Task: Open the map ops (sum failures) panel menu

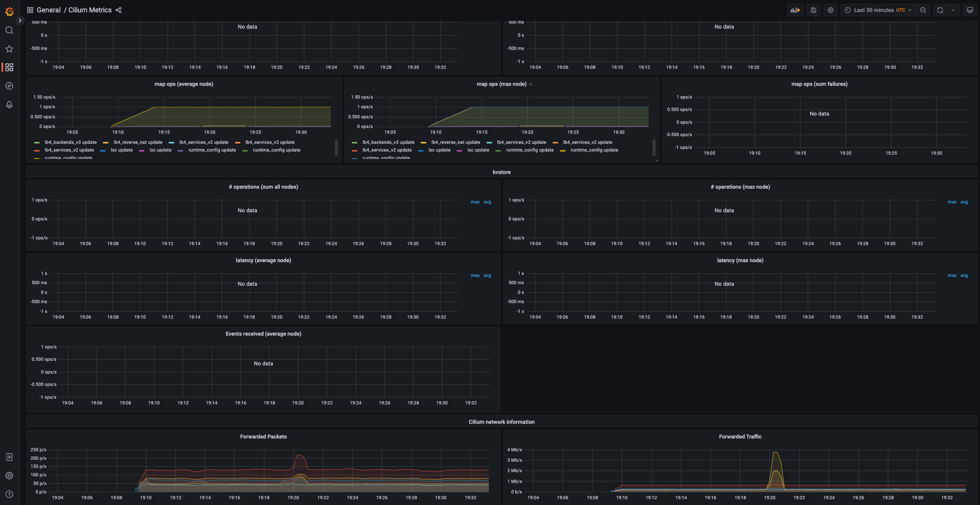Action: [x=819, y=84]
